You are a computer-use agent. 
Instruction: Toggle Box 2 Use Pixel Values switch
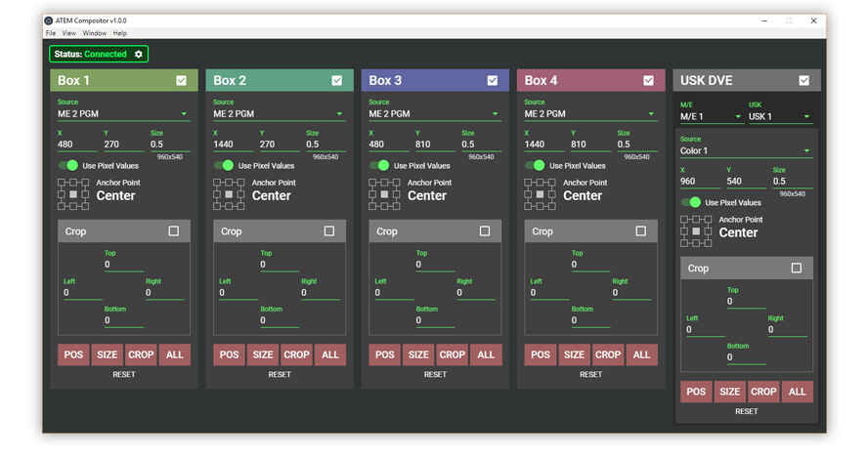pos(224,165)
